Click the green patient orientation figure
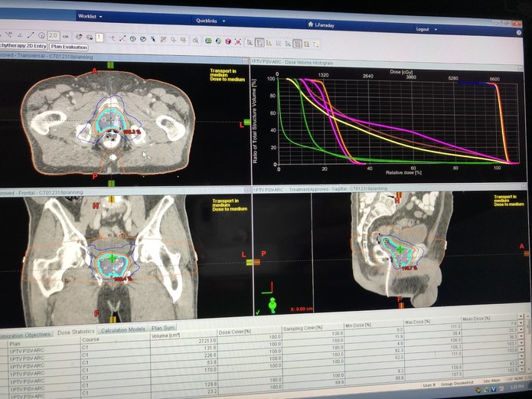The height and width of the screenshot is (399, 532). 272,305
